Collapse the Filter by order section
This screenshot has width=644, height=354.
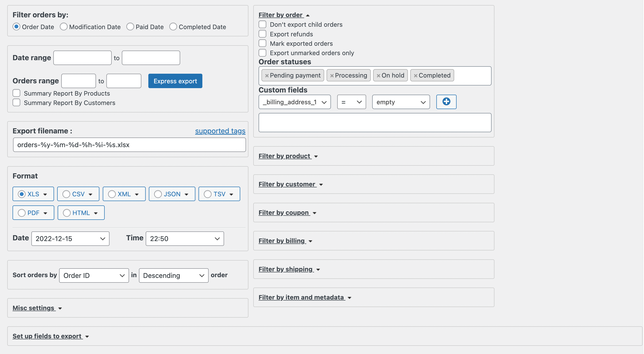[x=281, y=15]
